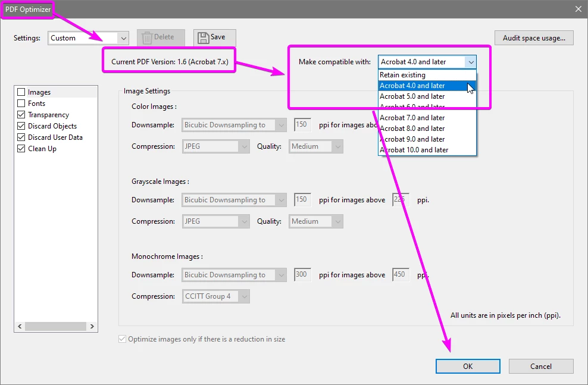Click the Audit space usage button
The height and width of the screenshot is (385, 588).
(534, 38)
